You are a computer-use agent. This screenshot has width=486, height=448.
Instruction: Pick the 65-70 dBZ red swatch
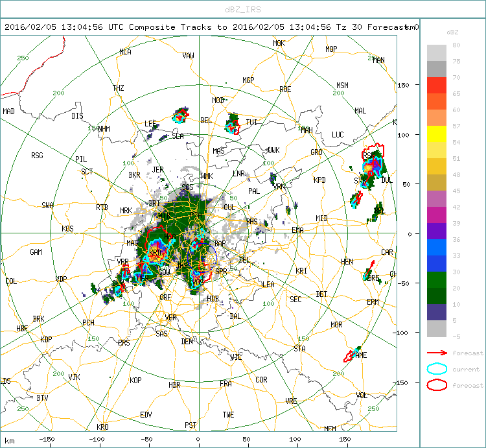pos(437,86)
